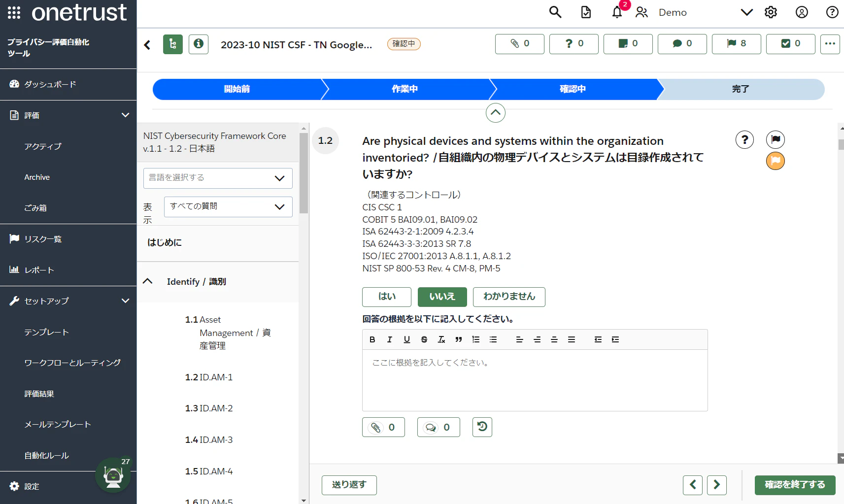Viewport: 844px width, 504px height.
Task: Click the 作業中 workflow stage
Action: coord(405,89)
